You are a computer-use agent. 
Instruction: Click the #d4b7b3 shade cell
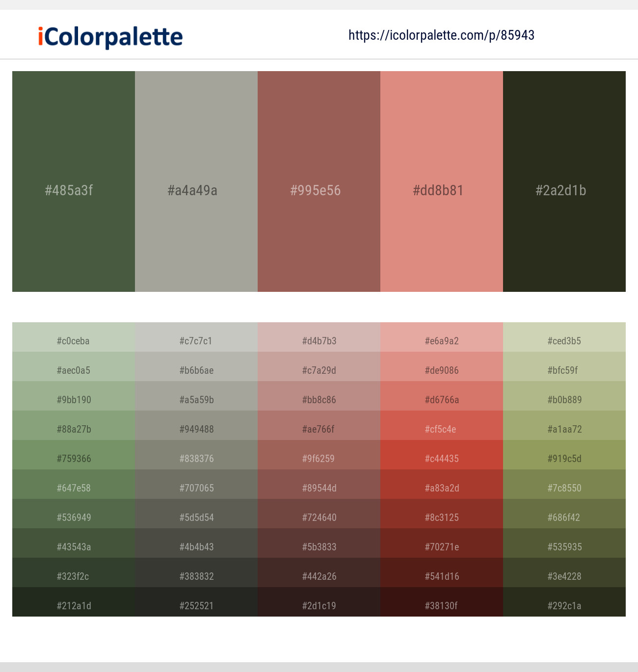click(319, 341)
